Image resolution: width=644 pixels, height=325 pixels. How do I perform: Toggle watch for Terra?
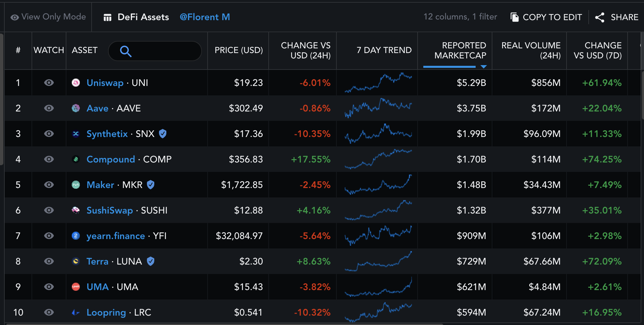(x=49, y=261)
